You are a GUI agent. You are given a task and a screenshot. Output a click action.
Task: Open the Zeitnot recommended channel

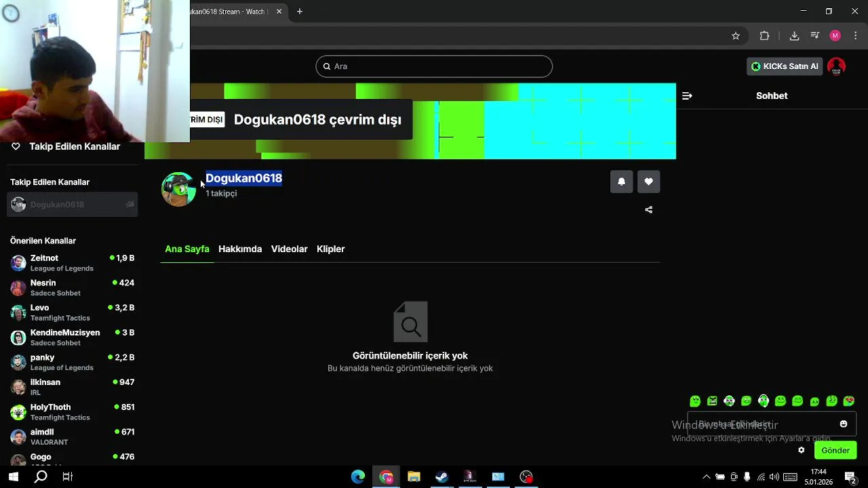coord(73,263)
